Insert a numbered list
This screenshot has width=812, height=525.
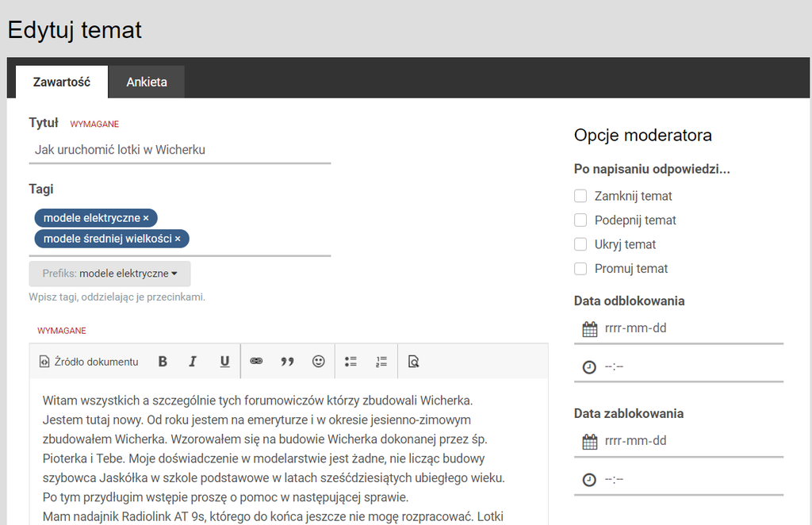pyautogui.click(x=381, y=362)
